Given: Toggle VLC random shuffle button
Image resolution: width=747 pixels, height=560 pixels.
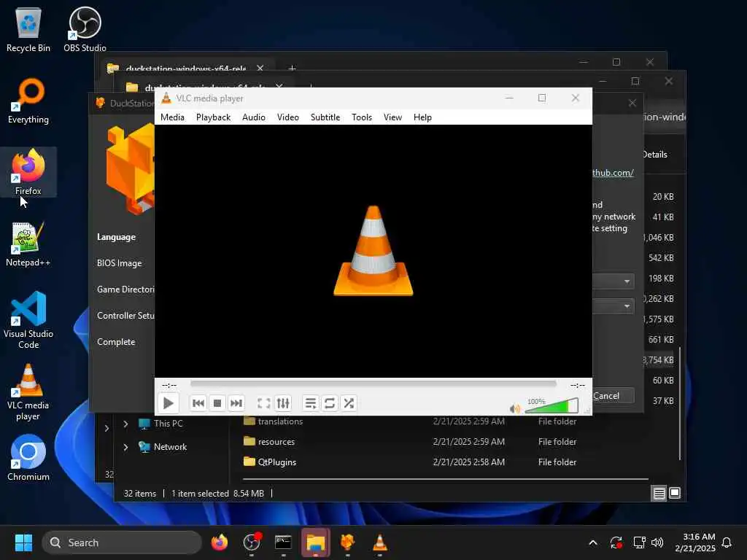Looking at the screenshot, I should pyautogui.click(x=349, y=403).
